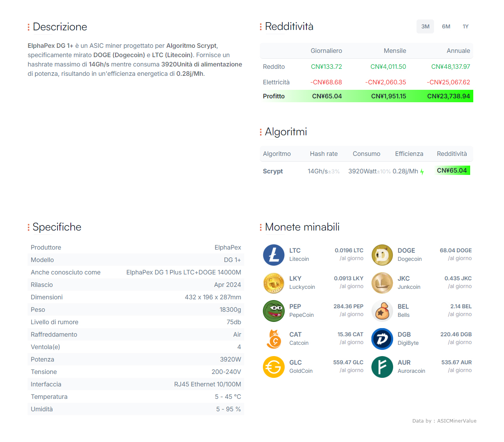Viewport: 504px width, 442px height.
Task: Select hash rate value 14Gh/s
Action: coord(318,171)
